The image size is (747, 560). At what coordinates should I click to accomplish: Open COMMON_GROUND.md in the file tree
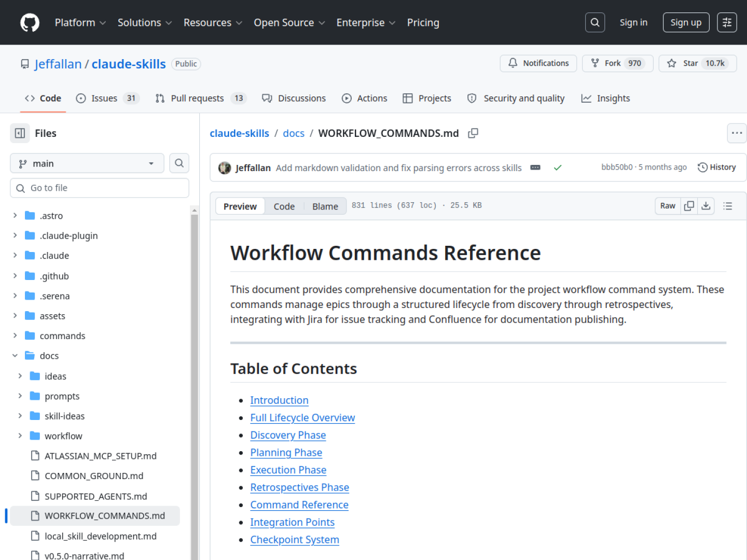(x=94, y=476)
